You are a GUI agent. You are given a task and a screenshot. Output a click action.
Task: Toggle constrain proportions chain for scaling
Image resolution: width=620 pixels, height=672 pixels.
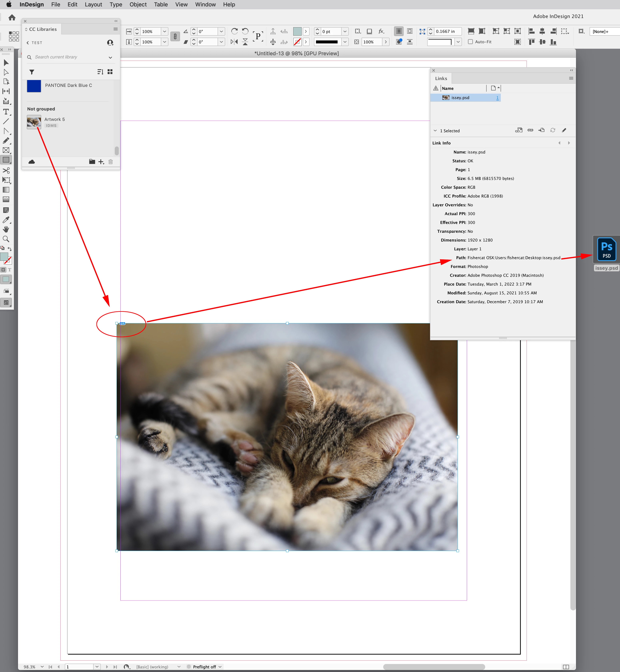[x=175, y=37]
